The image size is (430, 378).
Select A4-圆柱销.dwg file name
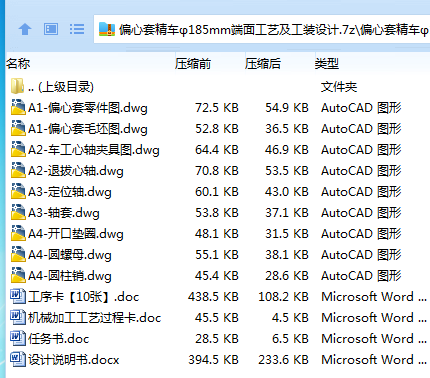[70, 276]
